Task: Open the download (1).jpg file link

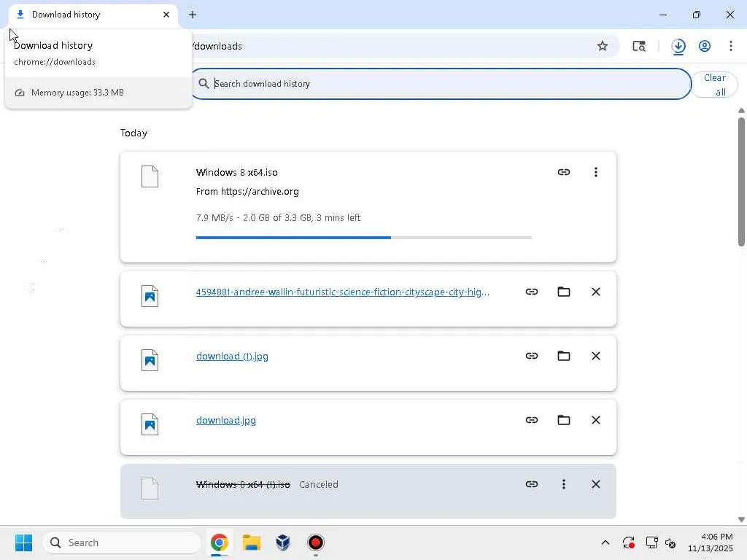Action: [x=232, y=356]
